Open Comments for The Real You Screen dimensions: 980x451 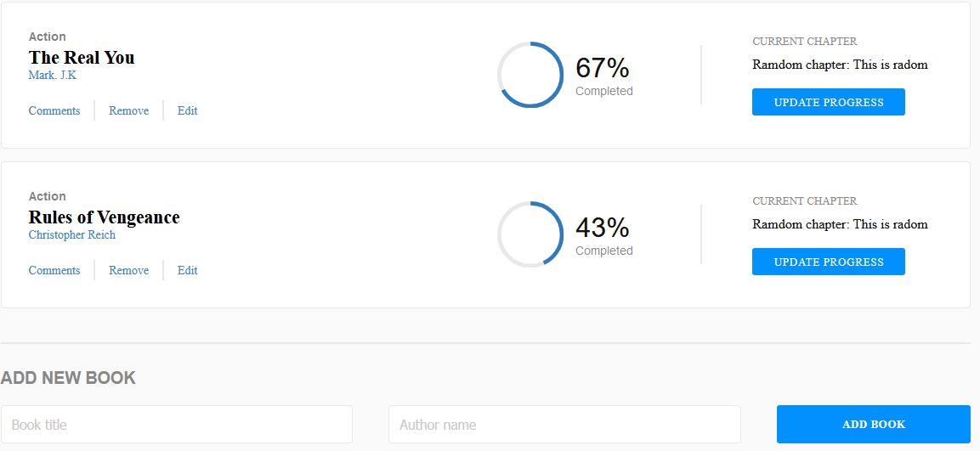coord(54,110)
